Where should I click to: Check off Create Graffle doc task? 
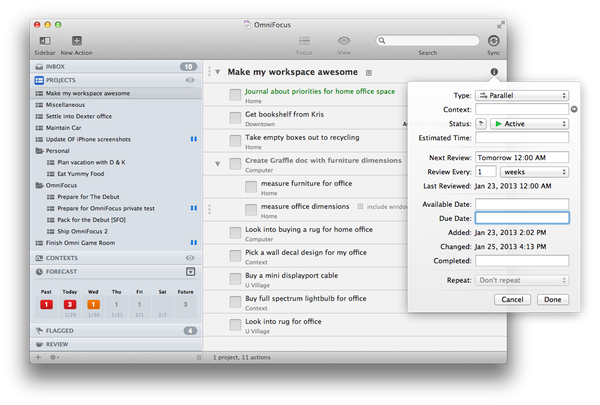pos(235,164)
